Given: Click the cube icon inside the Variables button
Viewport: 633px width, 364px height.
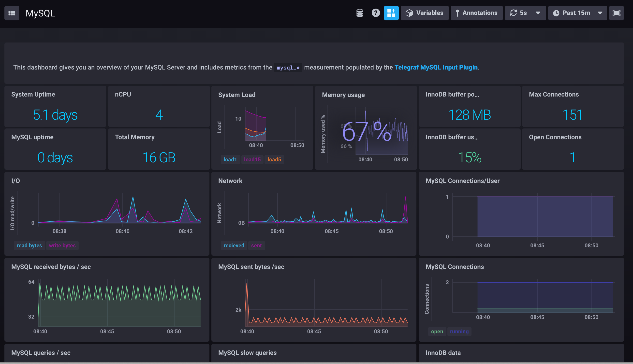Looking at the screenshot, I should tap(409, 13).
